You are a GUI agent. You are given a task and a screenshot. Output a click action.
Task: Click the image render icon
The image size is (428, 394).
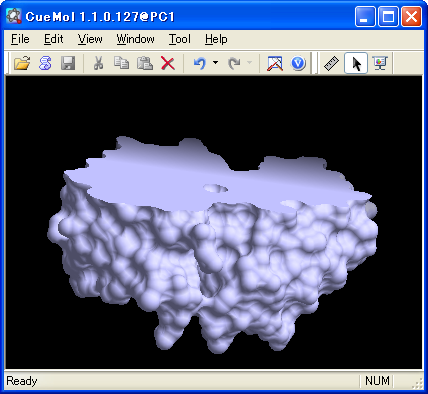click(x=275, y=63)
